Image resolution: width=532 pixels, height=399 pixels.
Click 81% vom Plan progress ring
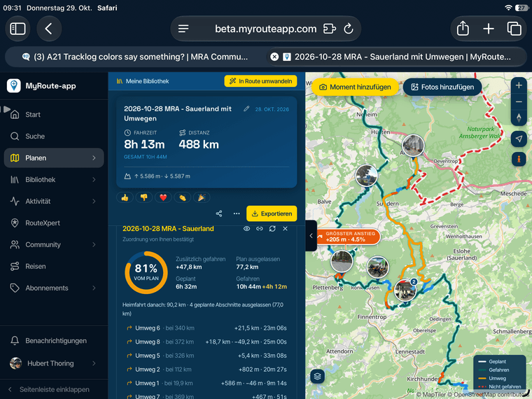(x=146, y=272)
